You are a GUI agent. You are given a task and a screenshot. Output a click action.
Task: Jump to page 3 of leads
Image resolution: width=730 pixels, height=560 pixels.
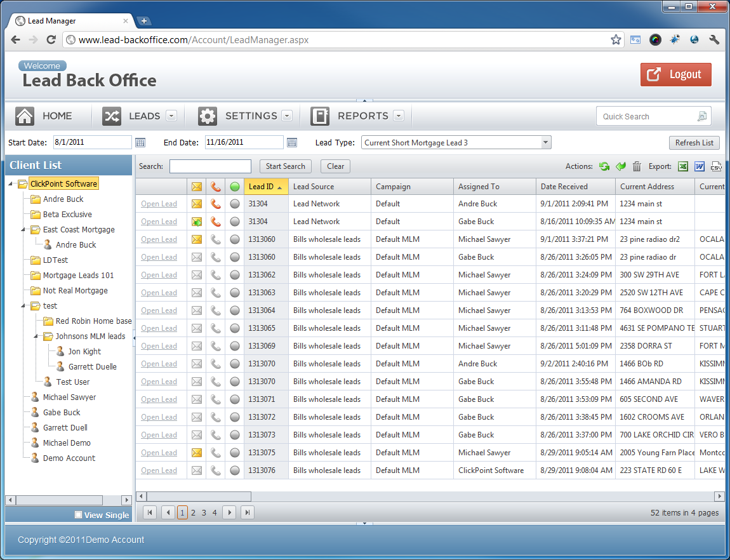(202, 512)
